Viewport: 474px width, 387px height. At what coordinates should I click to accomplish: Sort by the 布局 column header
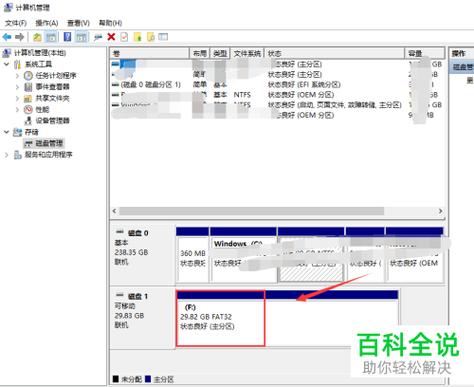tap(199, 53)
